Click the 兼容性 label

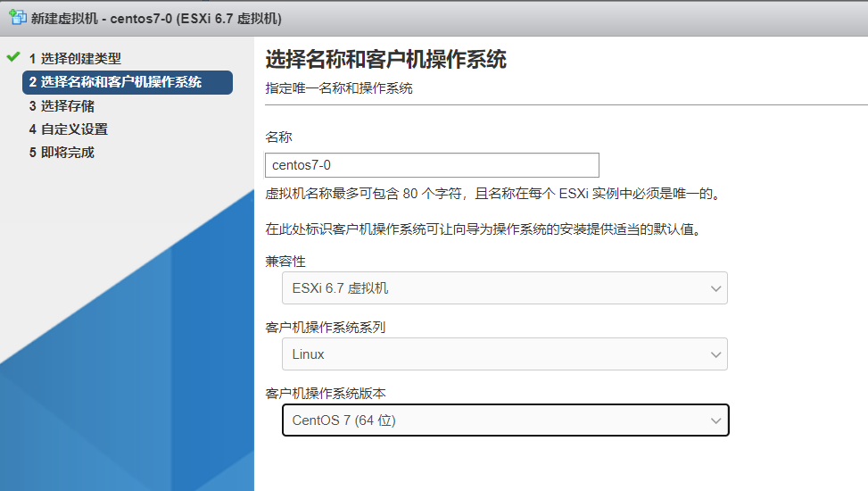(x=285, y=261)
